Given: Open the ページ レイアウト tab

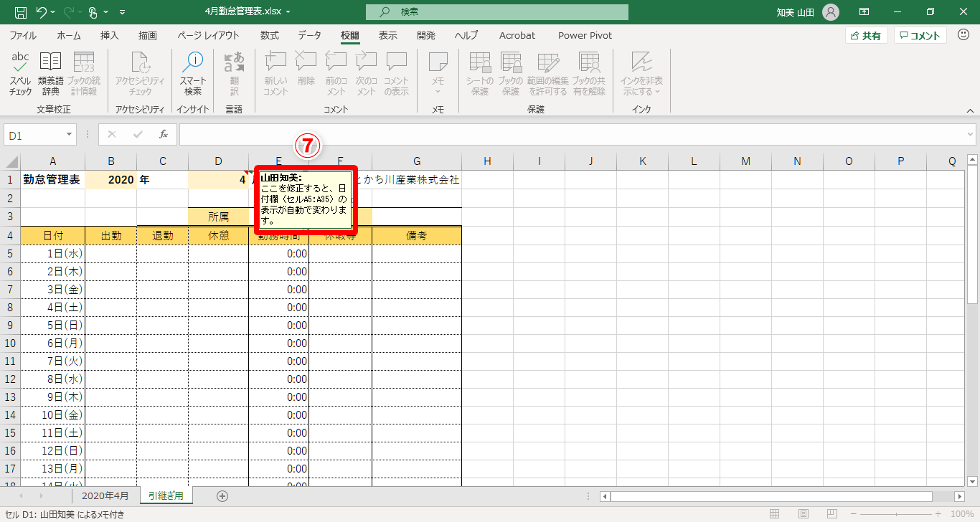Looking at the screenshot, I should 208,35.
